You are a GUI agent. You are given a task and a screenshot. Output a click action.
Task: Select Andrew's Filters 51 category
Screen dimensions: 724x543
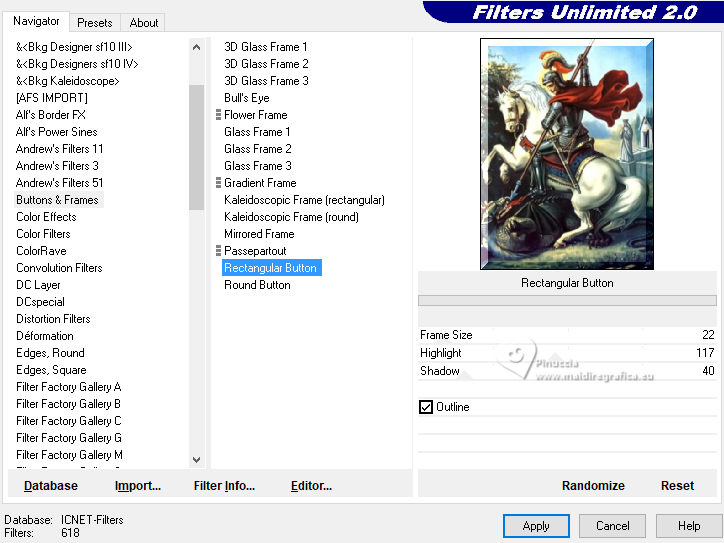point(60,183)
